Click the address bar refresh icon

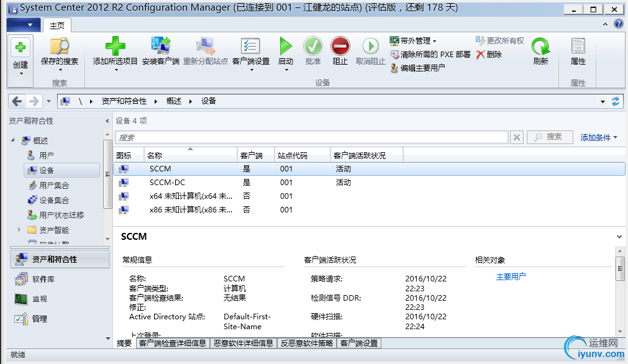pos(616,101)
